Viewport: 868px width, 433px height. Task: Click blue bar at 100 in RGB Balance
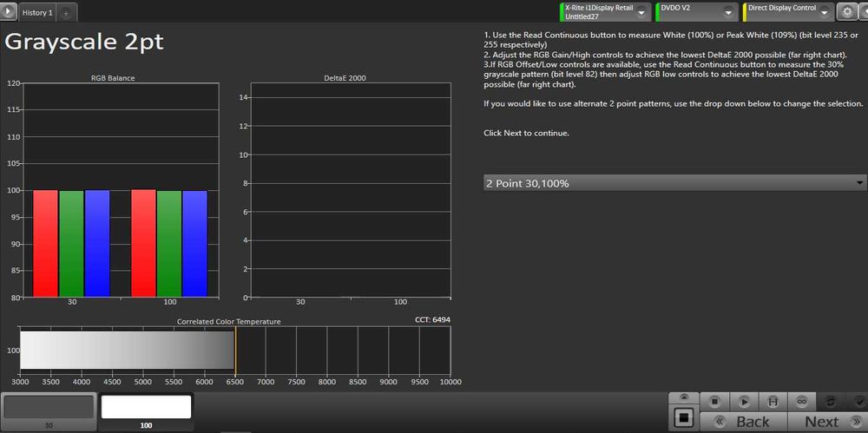(x=194, y=244)
